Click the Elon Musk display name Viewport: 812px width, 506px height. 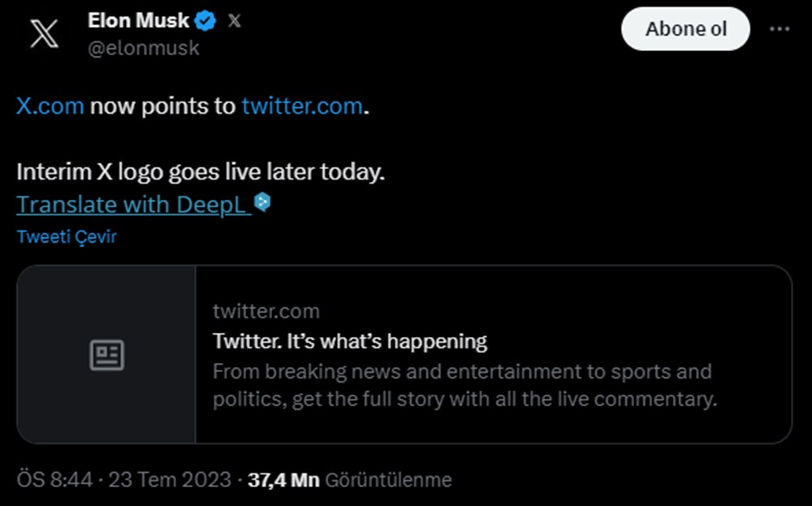click(x=138, y=21)
